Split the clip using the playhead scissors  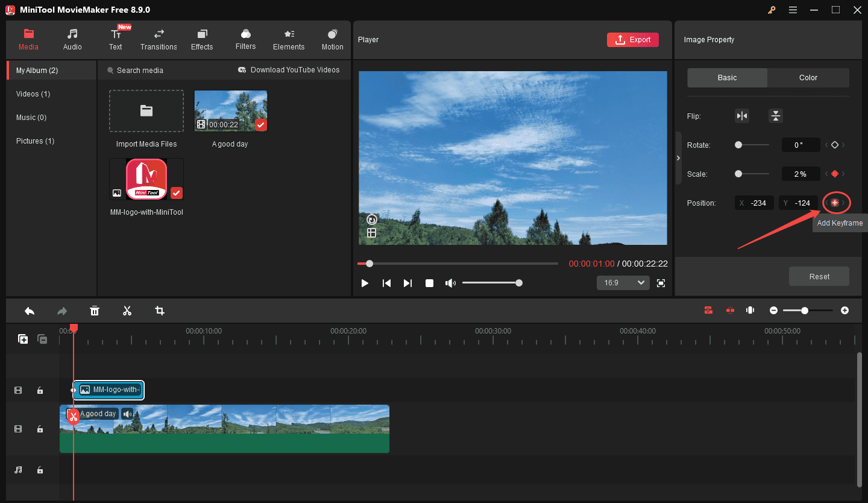click(74, 416)
